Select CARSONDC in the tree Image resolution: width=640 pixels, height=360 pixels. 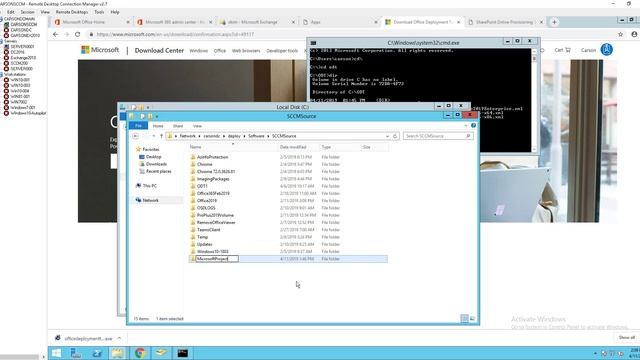(21, 30)
